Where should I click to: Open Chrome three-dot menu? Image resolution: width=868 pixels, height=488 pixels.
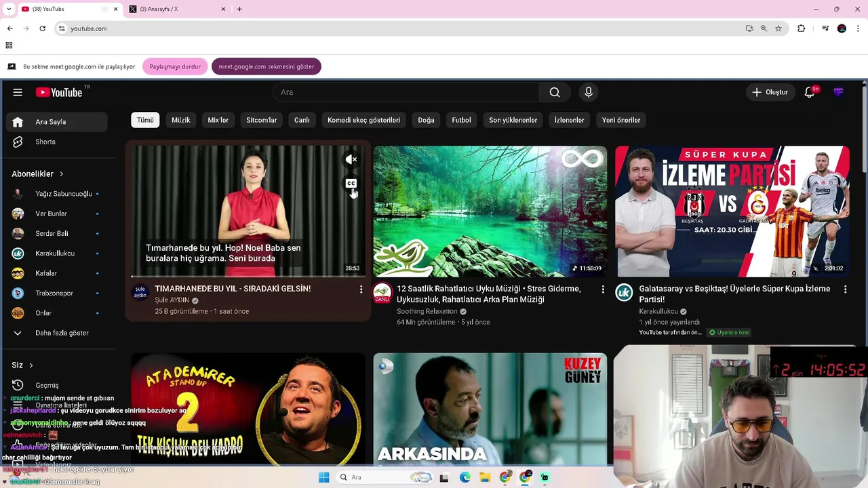(x=859, y=28)
